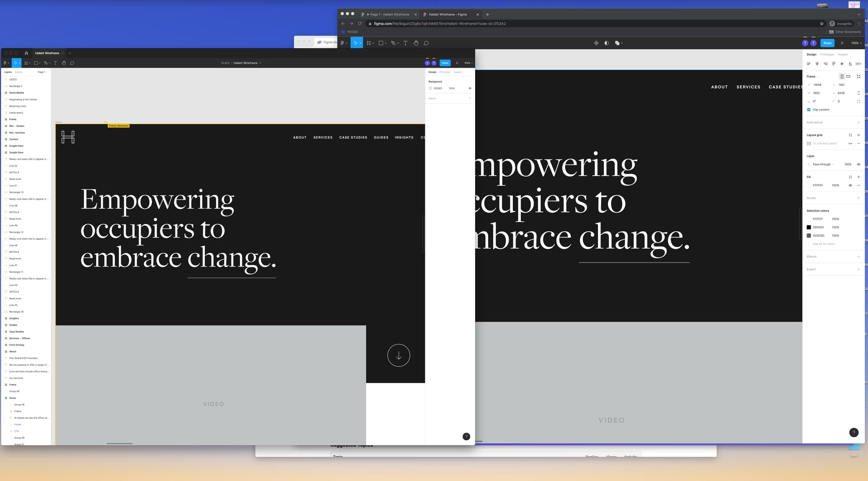Image resolution: width=868 pixels, height=481 pixels.
Task: Open the Frame type dropdown in Design panel
Action: [813, 77]
